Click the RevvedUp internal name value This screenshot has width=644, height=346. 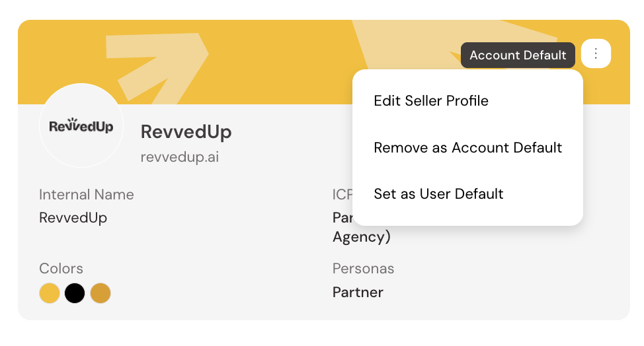[x=73, y=217]
